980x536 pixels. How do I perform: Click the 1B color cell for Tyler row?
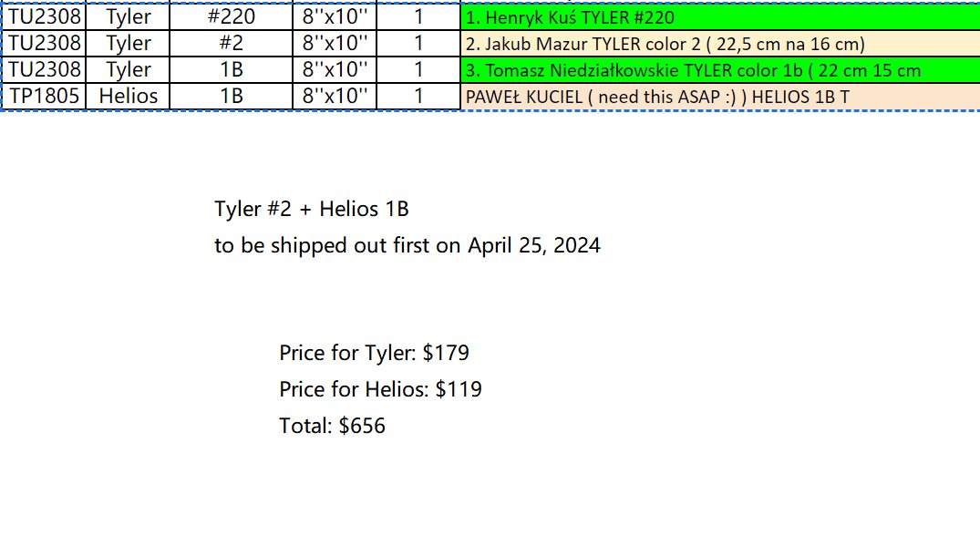[231, 69]
